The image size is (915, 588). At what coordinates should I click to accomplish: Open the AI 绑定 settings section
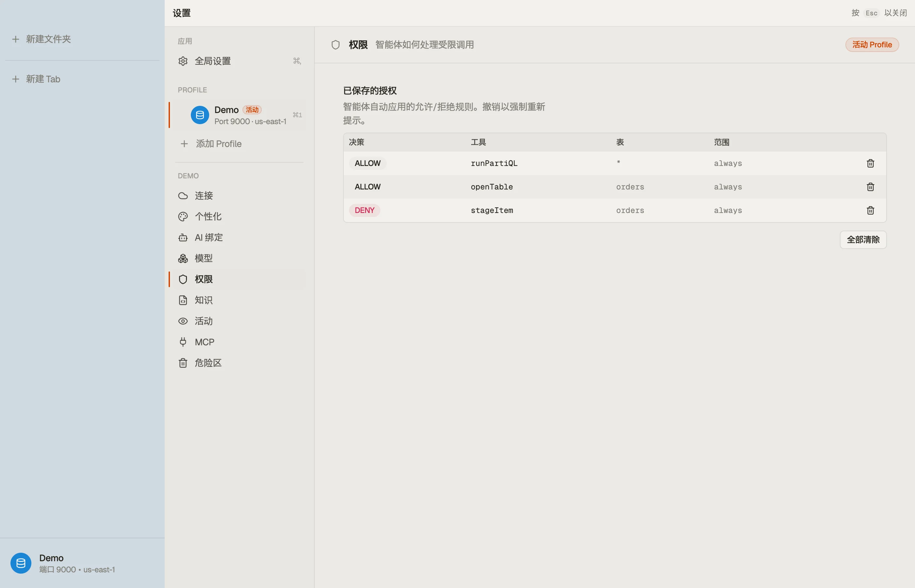coord(240,237)
